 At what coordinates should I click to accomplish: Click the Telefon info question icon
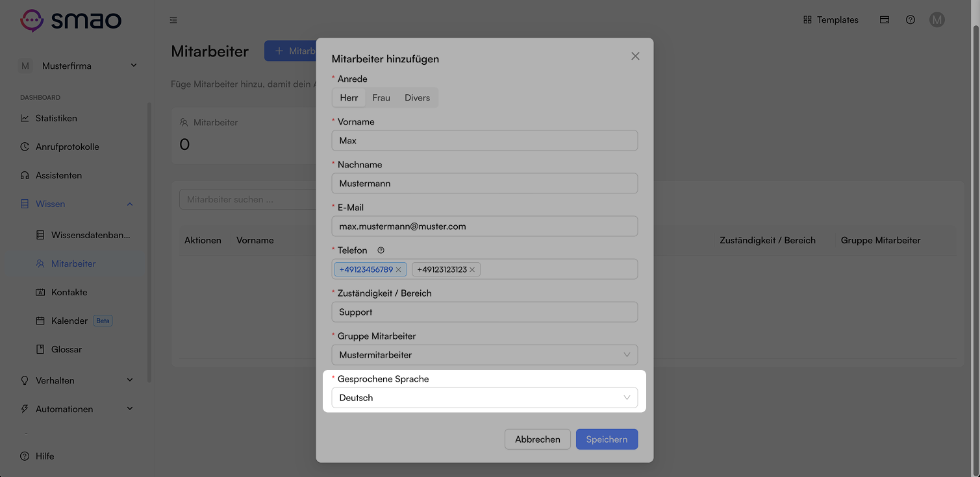[381, 251]
